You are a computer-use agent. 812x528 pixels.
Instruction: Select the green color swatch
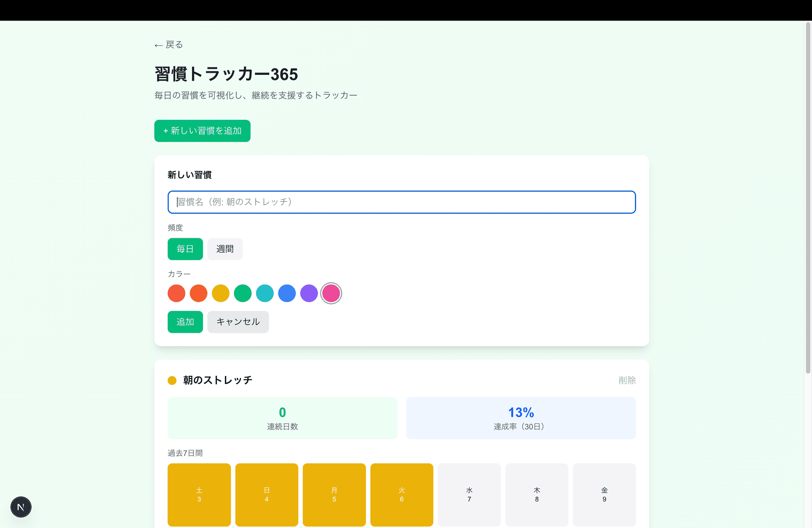[x=243, y=293]
